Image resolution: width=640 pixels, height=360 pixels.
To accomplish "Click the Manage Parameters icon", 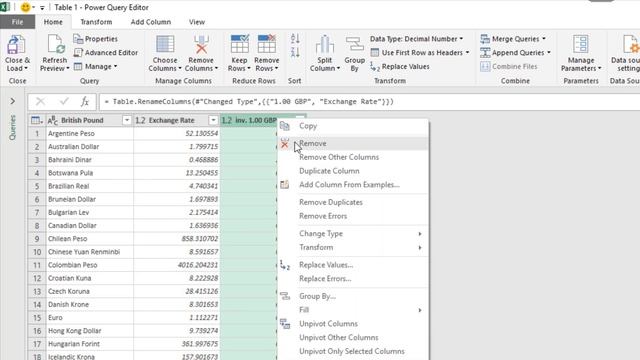I will coord(580,45).
